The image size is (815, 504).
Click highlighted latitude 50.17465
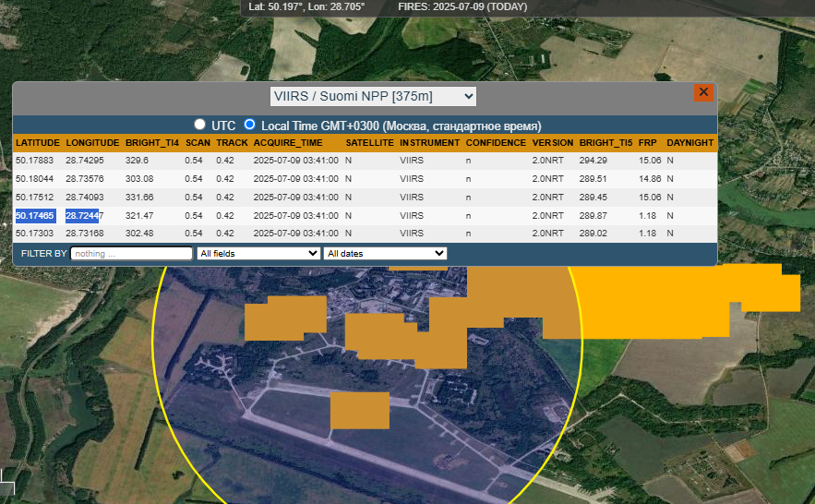pyautogui.click(x=35, y=216)
